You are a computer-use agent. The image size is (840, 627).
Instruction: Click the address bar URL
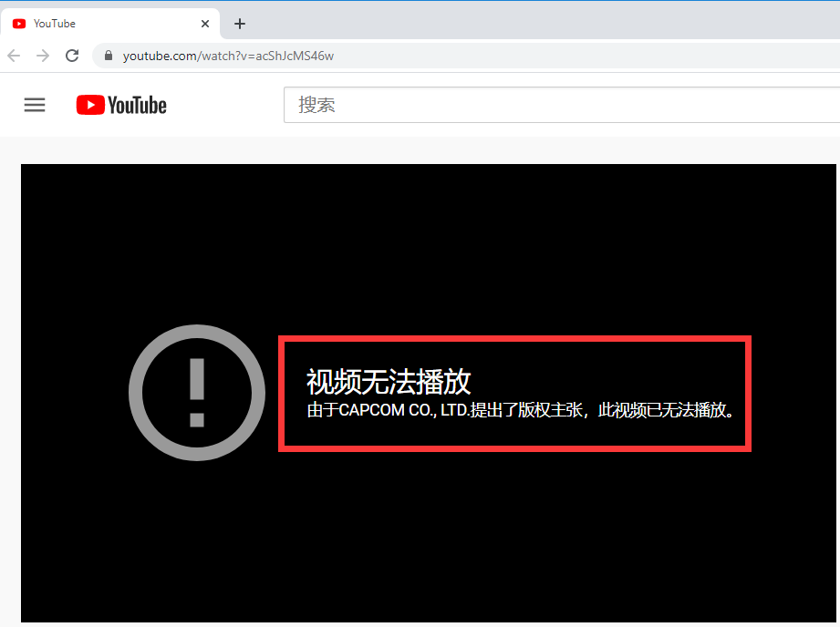pos(228,56)
